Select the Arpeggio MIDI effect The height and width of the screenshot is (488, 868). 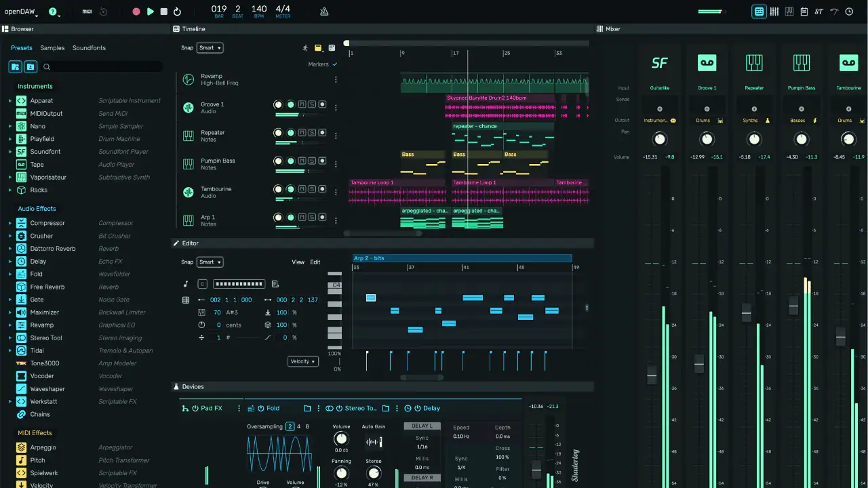(x=43, y=447)
